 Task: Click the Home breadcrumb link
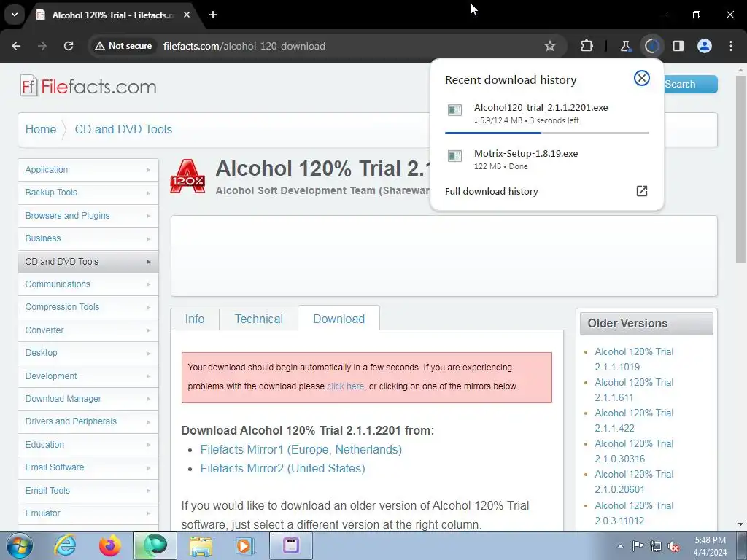click(x=41, y=129)
